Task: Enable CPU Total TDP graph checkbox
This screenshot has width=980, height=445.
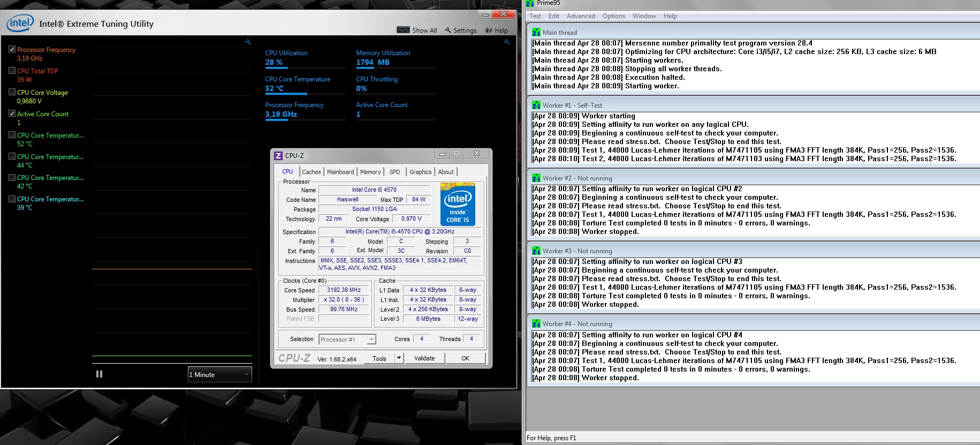Action: click(12, 70)
